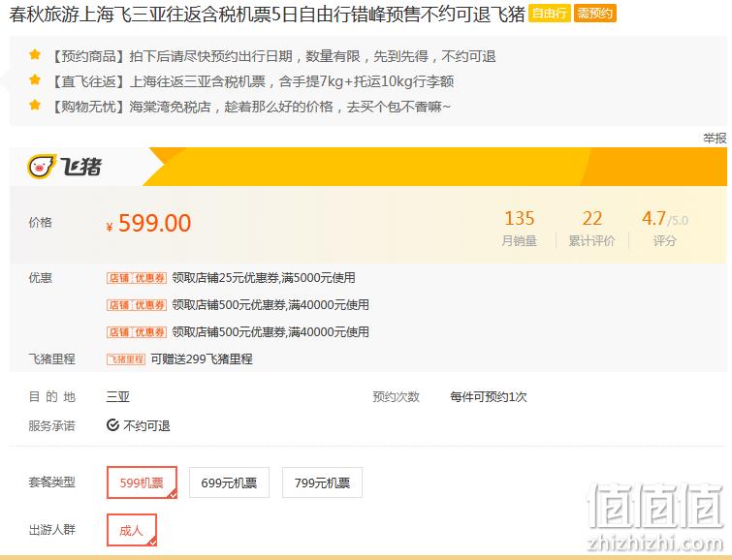Click the product title 春秋旅游上海飞三亚

(268, 14)
